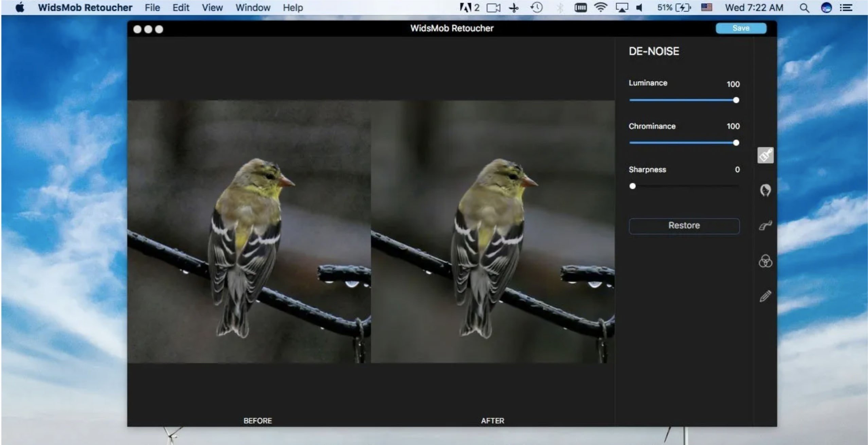Select the film strip effect icon
This screenshot has width=868, height=445.
765,226
